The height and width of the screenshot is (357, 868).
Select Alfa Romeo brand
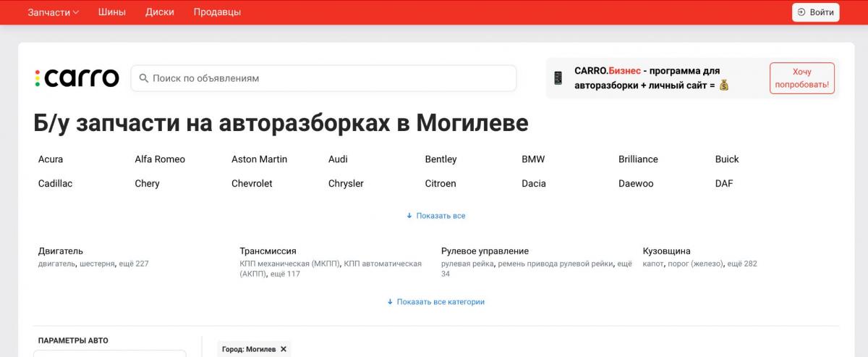[x=160, y=159]
